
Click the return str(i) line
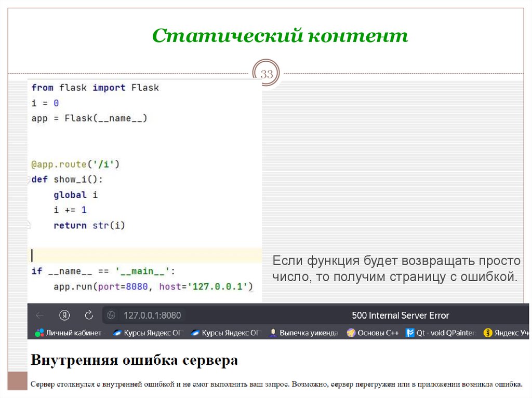click(89, 225)
